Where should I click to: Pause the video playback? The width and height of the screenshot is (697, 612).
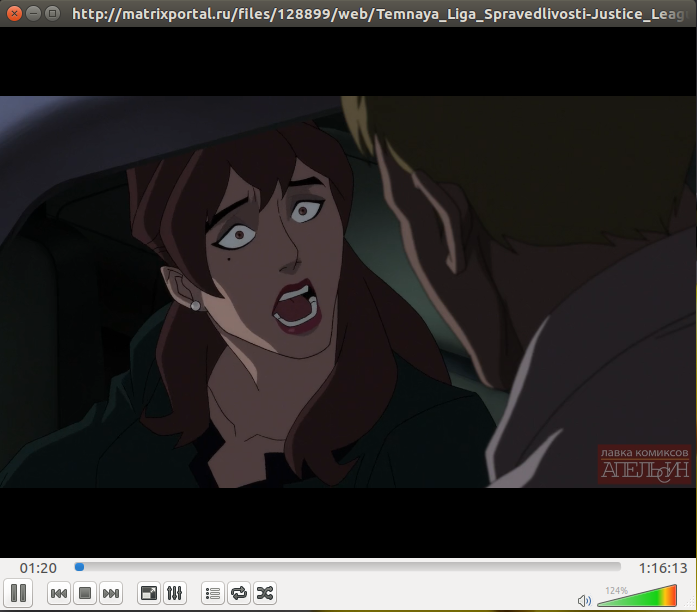click(18, 593)
